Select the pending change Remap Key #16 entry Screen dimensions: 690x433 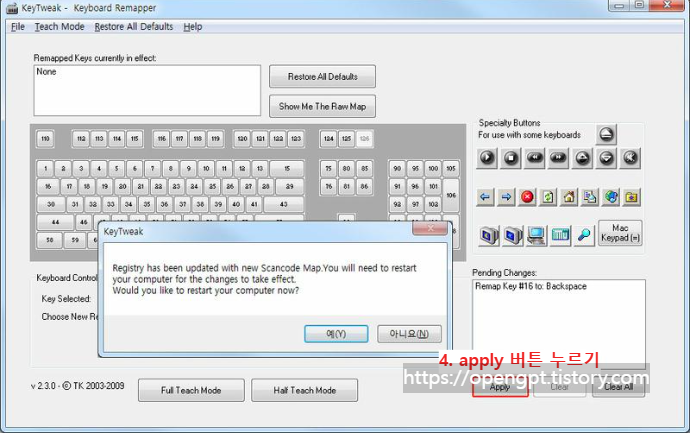coord(531,286)
